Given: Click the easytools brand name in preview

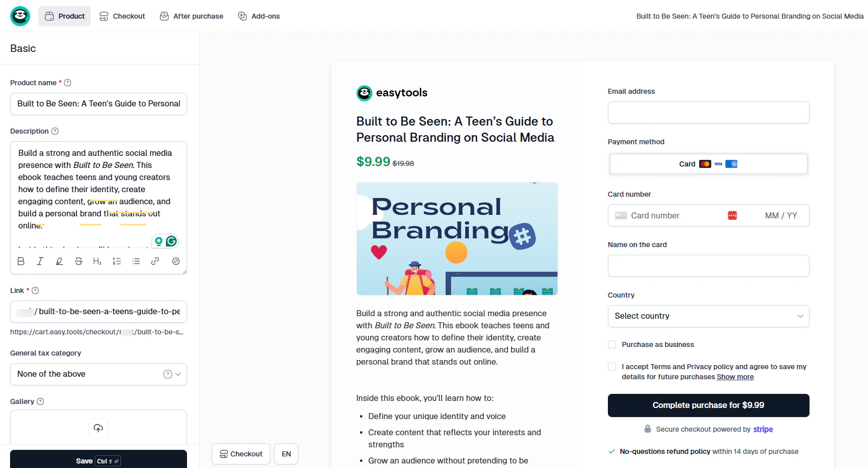Looking at the screenshot, I should pos(401,93).
